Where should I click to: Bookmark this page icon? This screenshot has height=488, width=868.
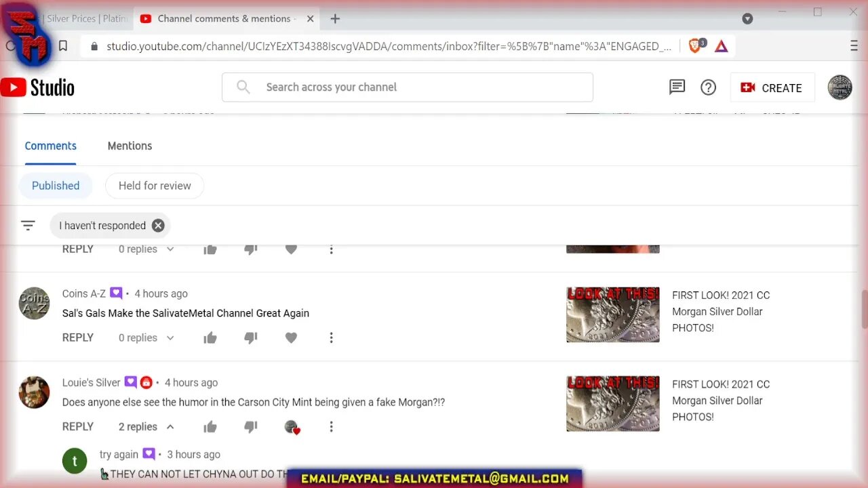62,46
